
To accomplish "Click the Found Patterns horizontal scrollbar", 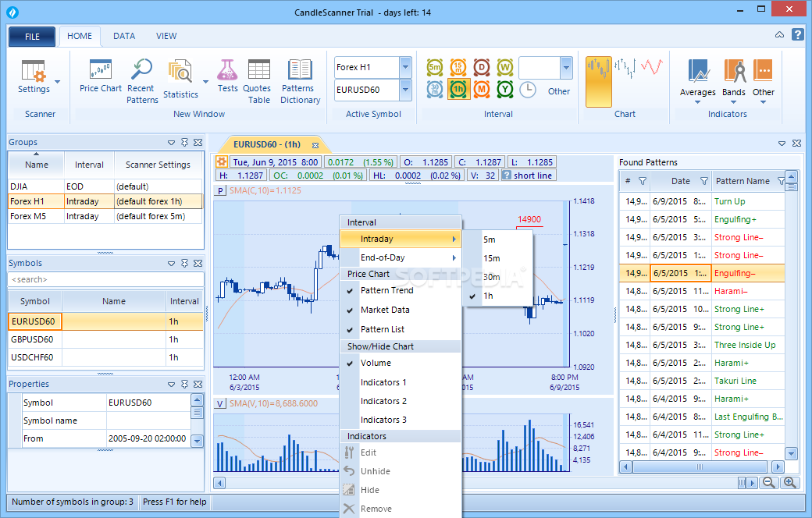I will [699, 467].
